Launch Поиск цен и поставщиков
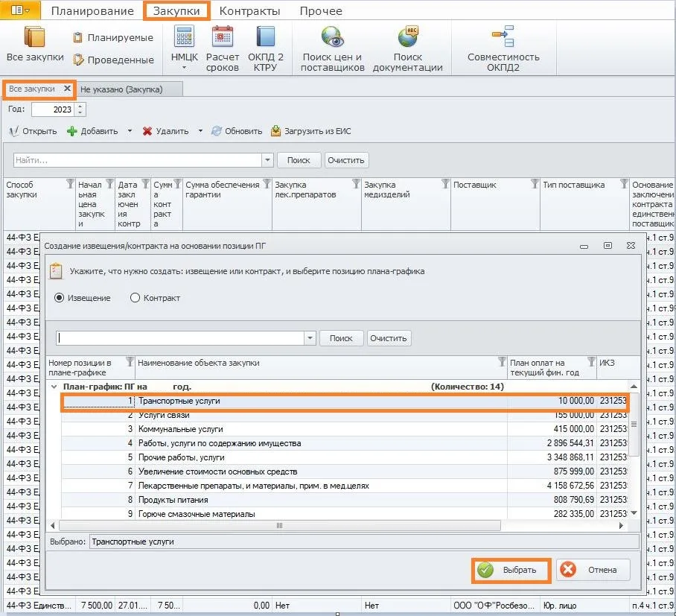 (332, 36)
